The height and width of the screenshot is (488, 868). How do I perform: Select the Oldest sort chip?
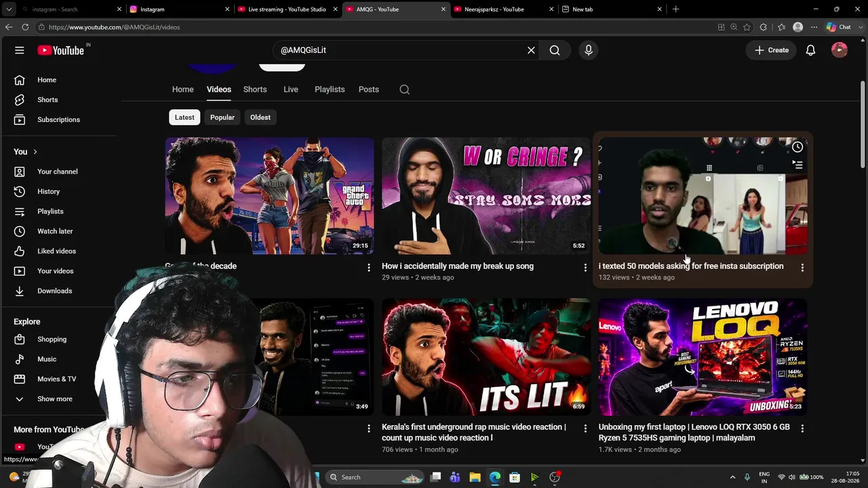tap(260, 117)
